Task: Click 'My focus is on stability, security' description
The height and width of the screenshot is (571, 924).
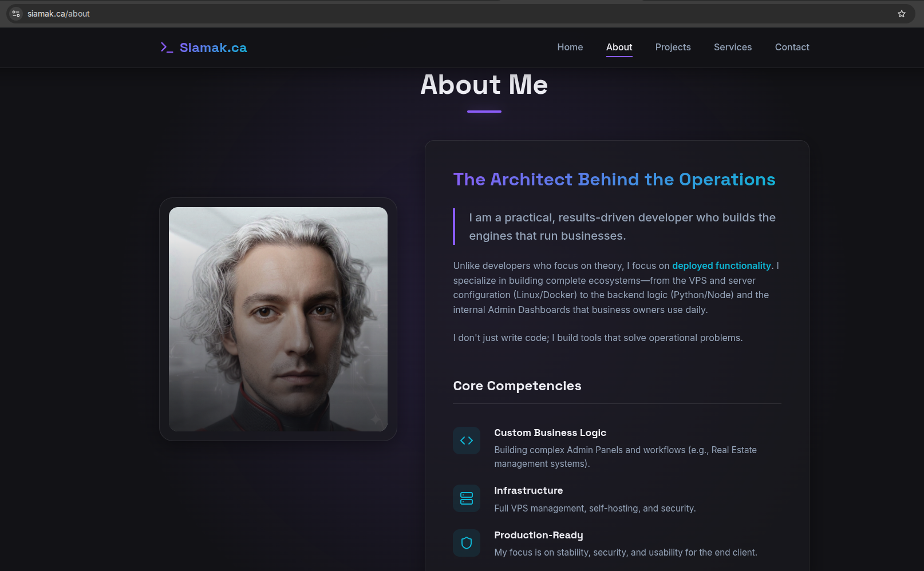Action: tap(626, 552)
